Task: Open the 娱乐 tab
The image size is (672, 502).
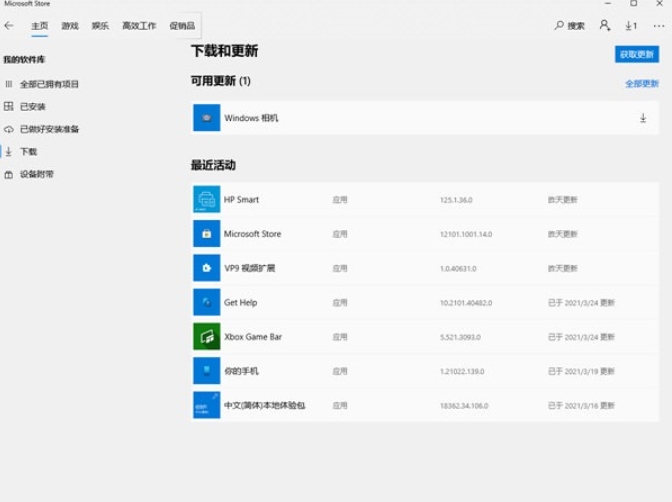Action: [100, 26]
